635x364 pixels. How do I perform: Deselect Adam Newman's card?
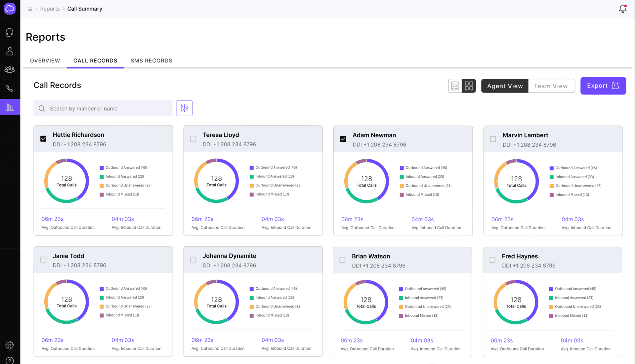pos(343,139)
